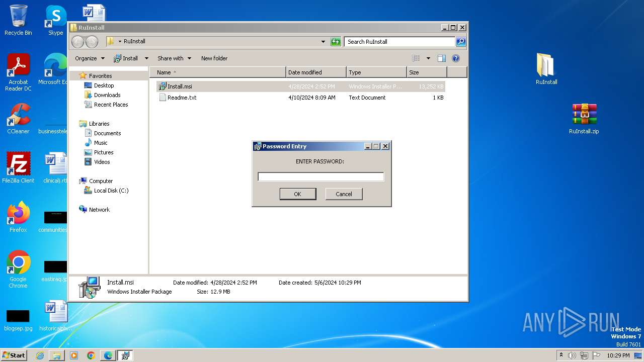Click New folder button
Screen dimensions: 644x362
coord(214,58)
